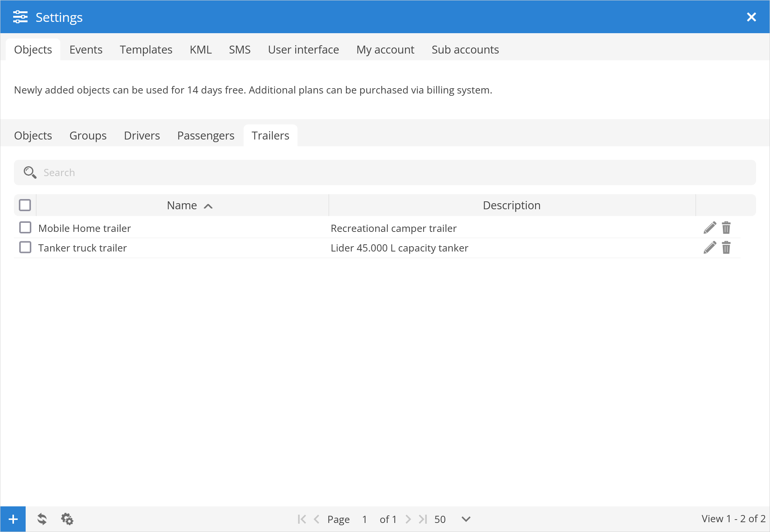Delete the Tanker truck trailer entry
Image resolution: width=770 pixels, height=532 pixels.
726,248
